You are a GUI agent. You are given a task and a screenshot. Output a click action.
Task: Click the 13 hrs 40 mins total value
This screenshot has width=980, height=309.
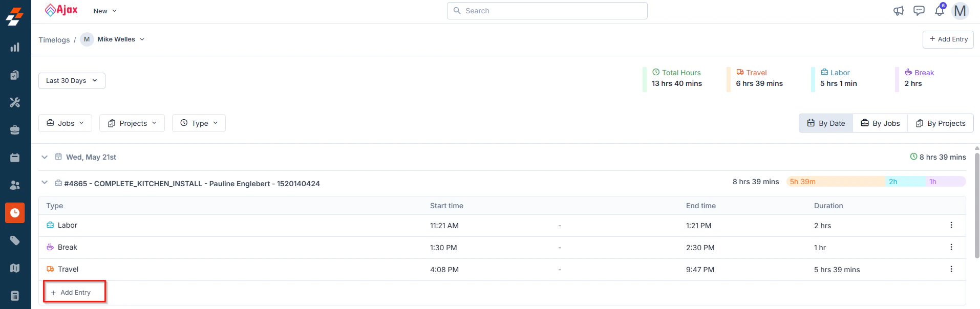(x=677, y=83)
